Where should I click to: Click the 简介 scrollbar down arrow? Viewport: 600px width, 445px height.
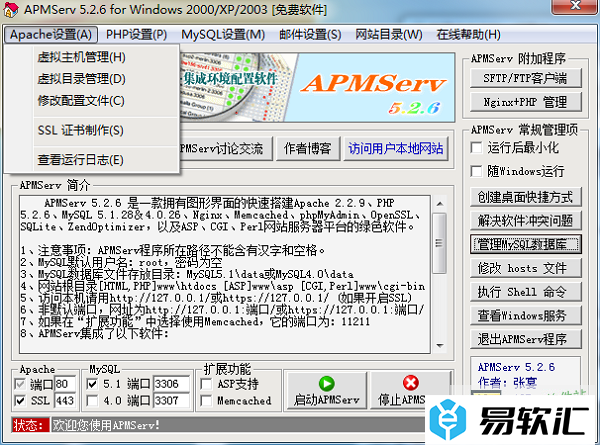point(440,346)
